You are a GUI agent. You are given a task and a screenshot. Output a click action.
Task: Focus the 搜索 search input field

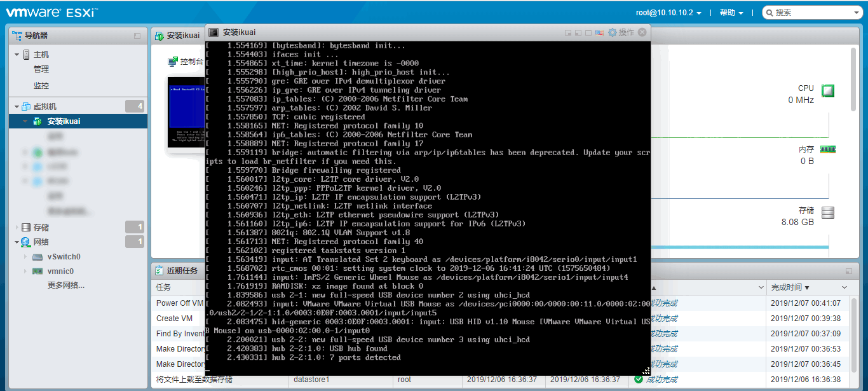(x=813, y=13)
